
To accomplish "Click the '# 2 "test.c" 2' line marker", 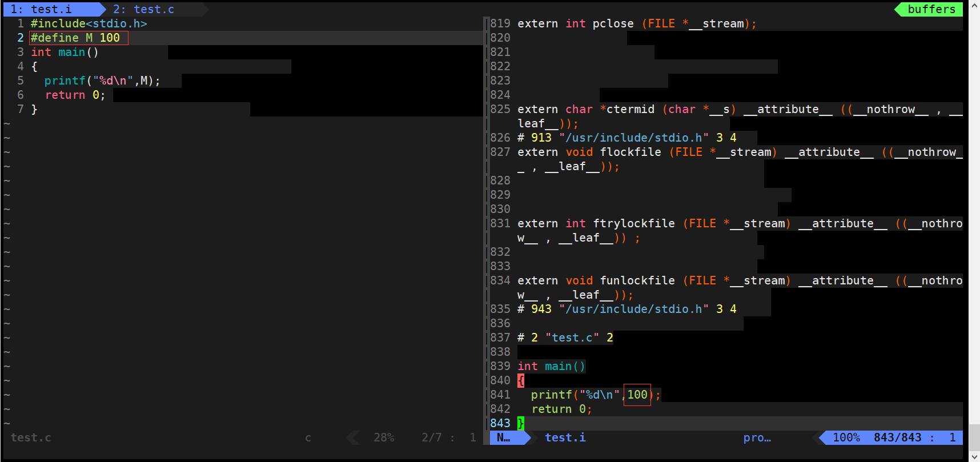I will click(565, 338).
